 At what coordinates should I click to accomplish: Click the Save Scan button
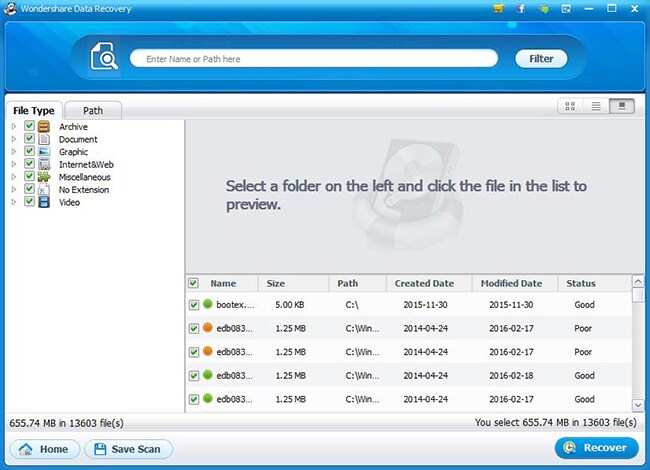(x=129, y=449)
